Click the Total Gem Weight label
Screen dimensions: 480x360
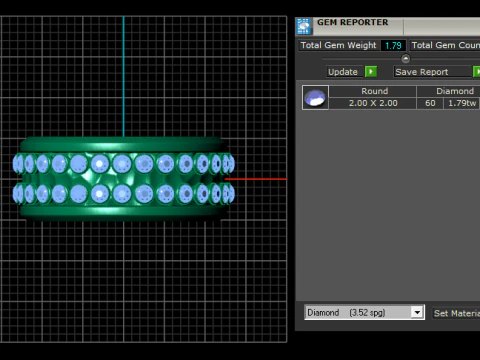pos(338,45)
